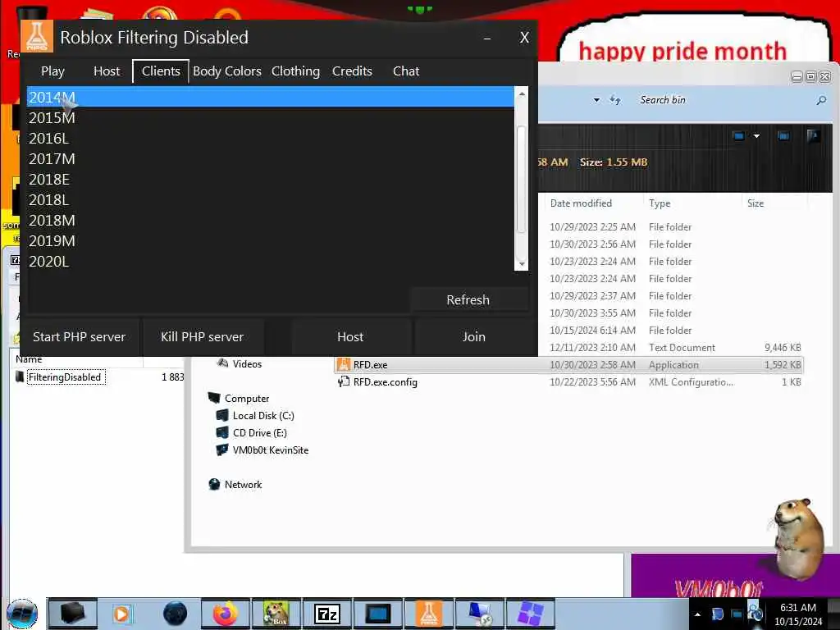Open the dark globe browser taskbar icon
Viewport: 840px width, 630px height.
click(176, 614)
